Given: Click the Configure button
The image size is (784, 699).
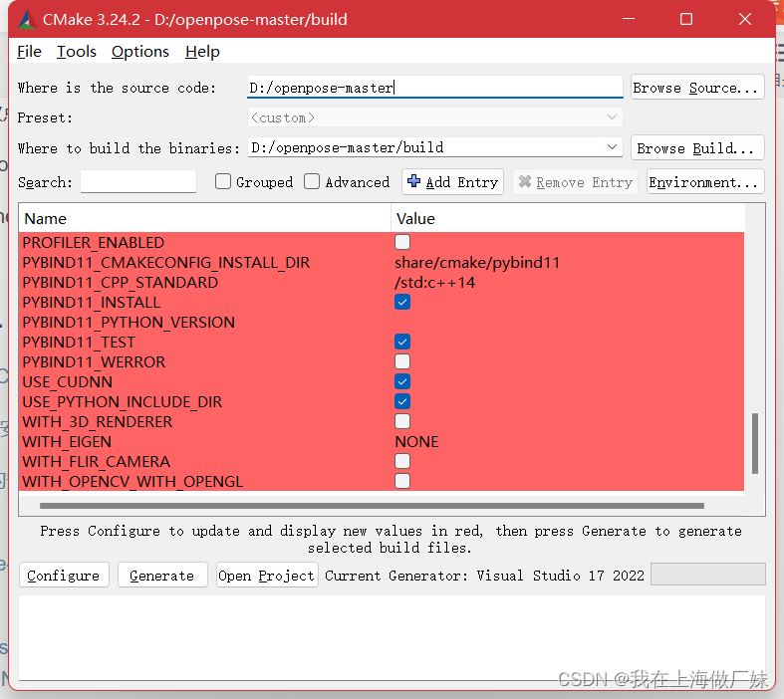Looking at the screenshot, I should (64, 576).
